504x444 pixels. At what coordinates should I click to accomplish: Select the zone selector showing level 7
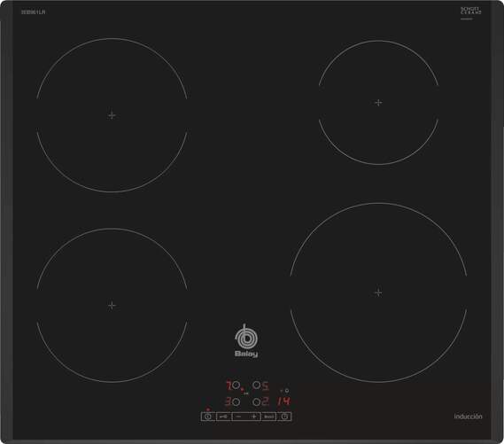[x=236, y=385]
